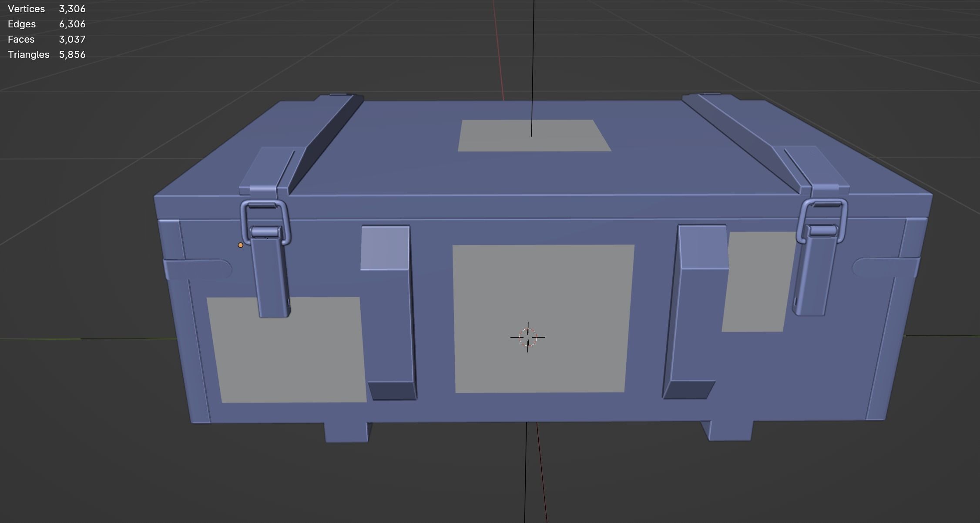Click the Vertices label in the statistics overlay
Screen dimensions: 980x523
click(x=26, y=9)
